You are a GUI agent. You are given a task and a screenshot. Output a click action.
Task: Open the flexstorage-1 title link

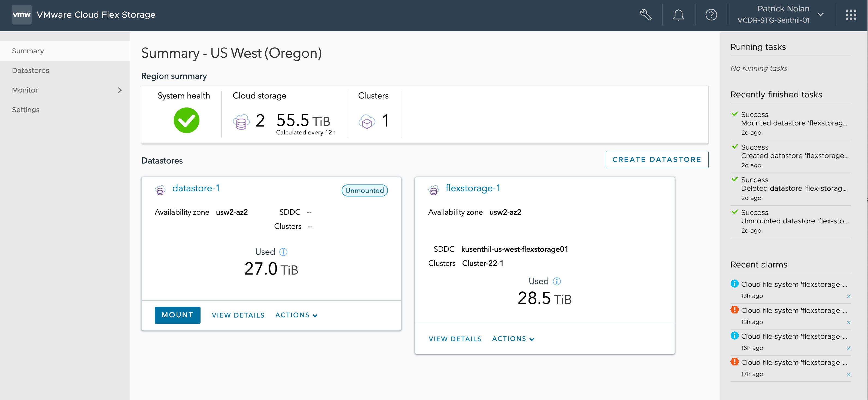click(x=473, y=188)
